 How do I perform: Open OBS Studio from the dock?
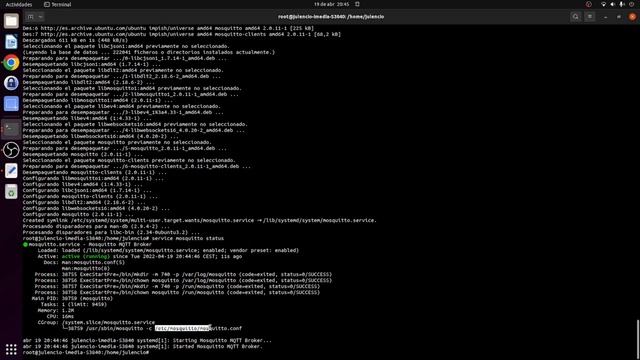click(x=11, y=150)
